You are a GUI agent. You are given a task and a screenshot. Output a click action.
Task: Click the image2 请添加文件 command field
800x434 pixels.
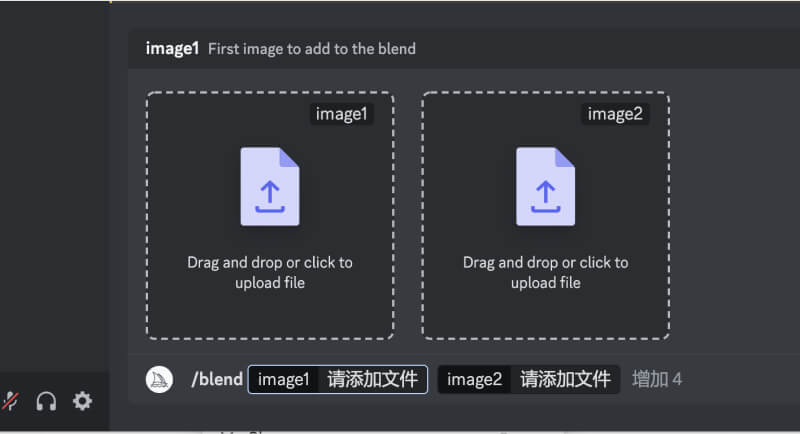[529, 379]
